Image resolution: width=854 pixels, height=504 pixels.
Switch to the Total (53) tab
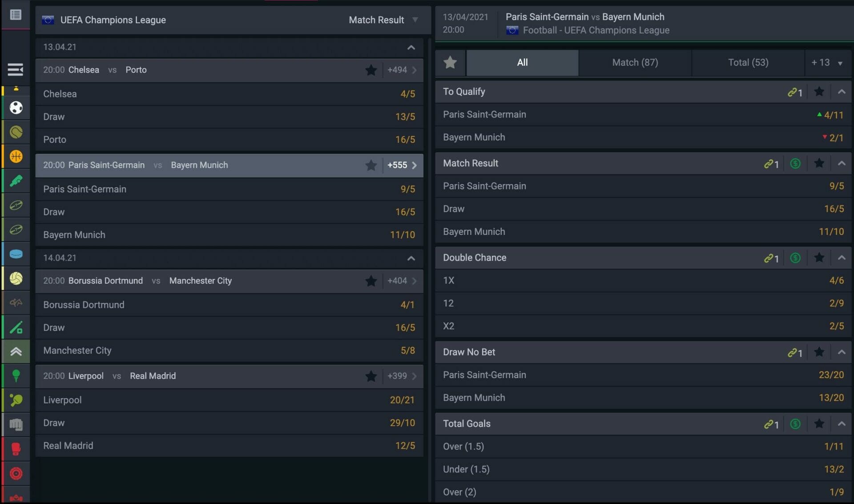pos(748,63)
